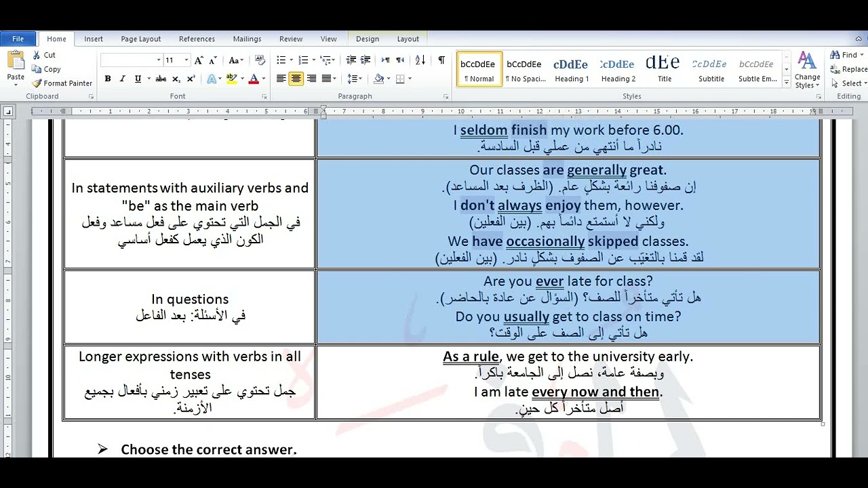The height and width of the screenshot is (488, 868).
Task: Switch to the Mailings tab
Action: [x=247, y=39]
